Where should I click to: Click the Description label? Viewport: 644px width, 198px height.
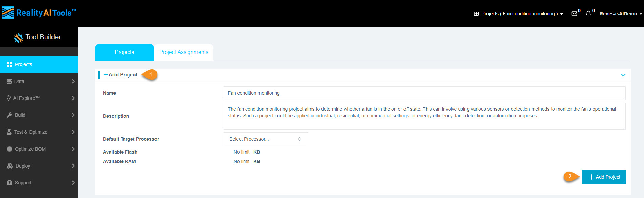[116, 116]
